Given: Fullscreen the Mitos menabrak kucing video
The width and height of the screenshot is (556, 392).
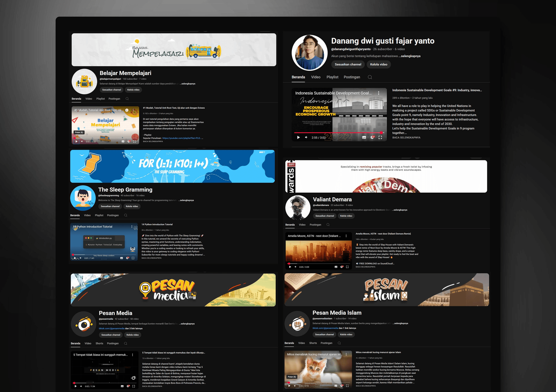Looking at the screenshot, I should 347,386.
